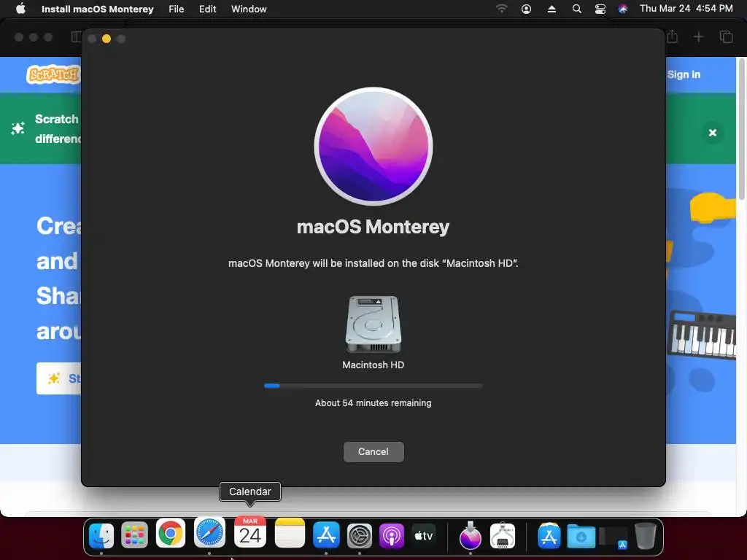The width and height of the screenshot is (747, 560).
Task: Open the App Store beside the Notes icon
Action: pos(326,535)
